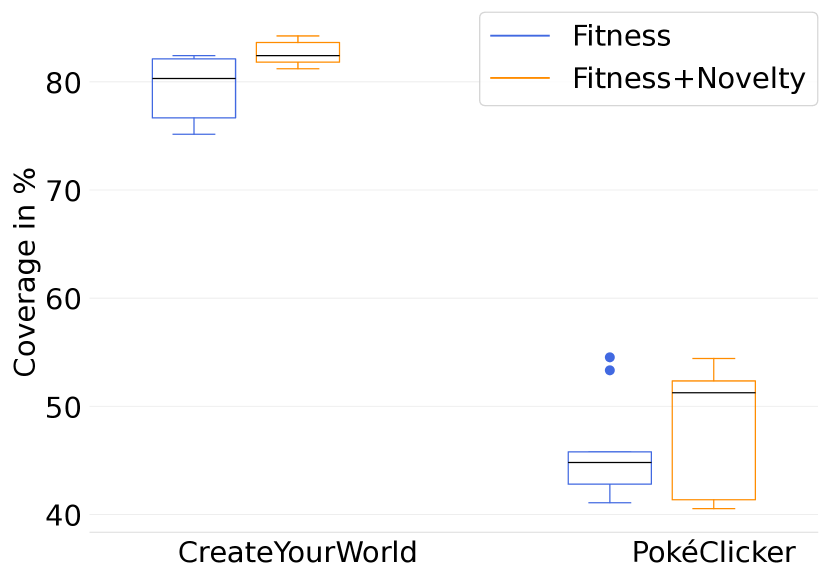Screen dimensions: 830x581
Task: Select the Fitness legend label
Action: pyautogui.click(x=621, y=36)
